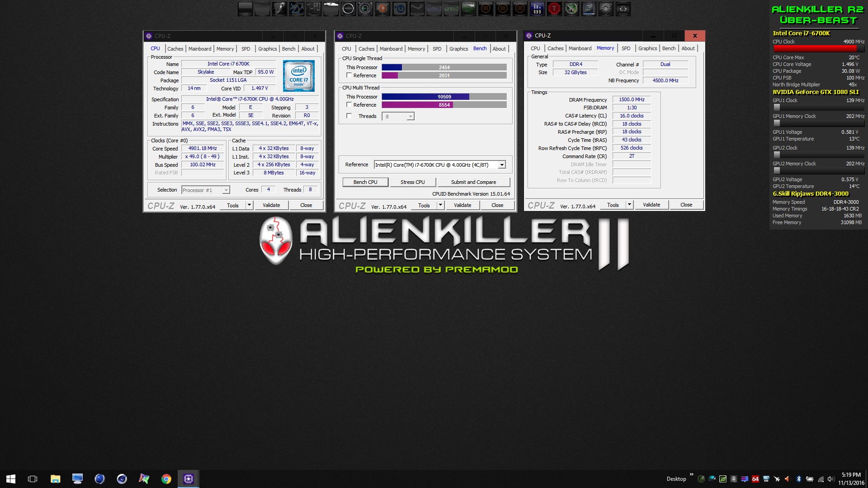Click the Core Speed value field
This screenshot has width=868, height=488.
tap(203, 149)
